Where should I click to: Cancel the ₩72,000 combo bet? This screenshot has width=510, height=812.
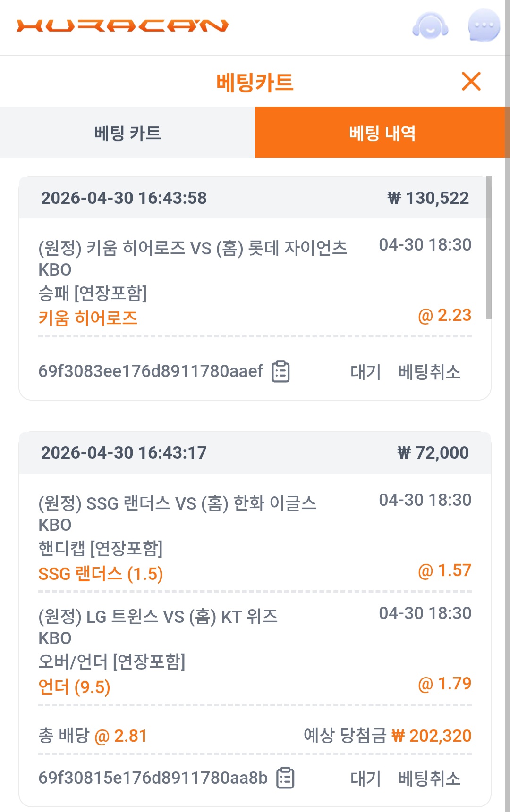point(429,778)
